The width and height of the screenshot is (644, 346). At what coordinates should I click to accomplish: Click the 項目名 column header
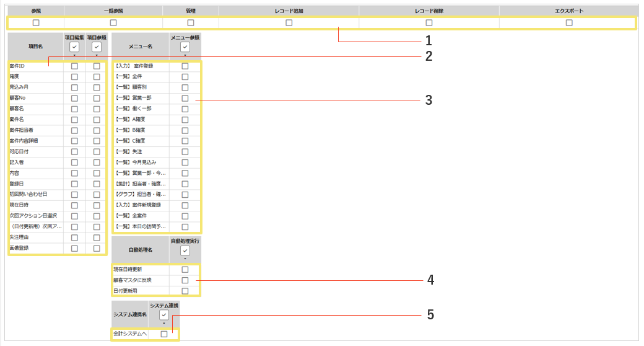tap(36, 47)
